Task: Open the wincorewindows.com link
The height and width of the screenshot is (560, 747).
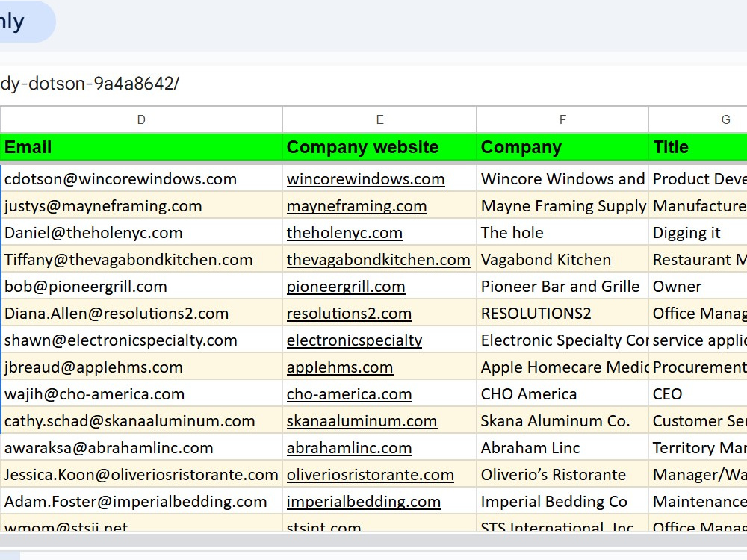Action: (365, 179)
